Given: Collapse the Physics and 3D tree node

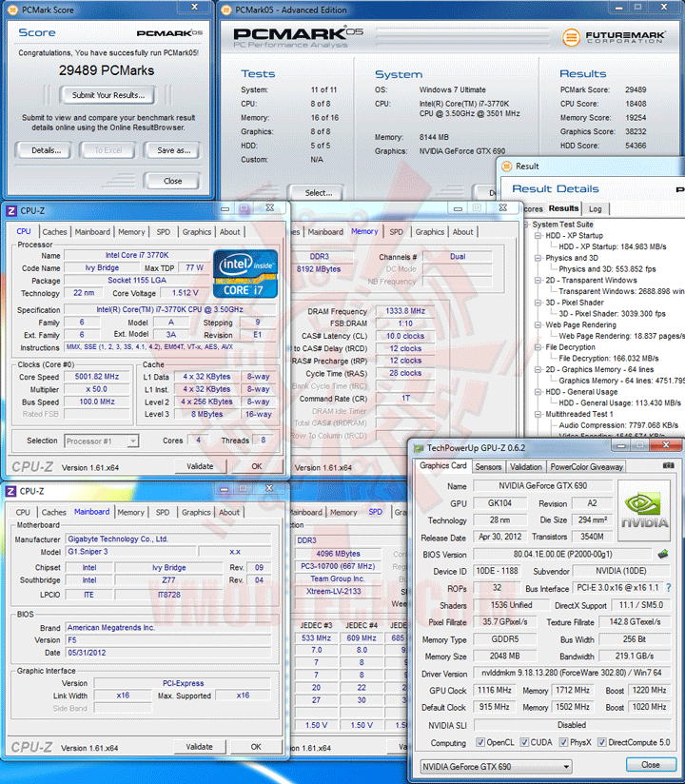Looking at the screenshot, I should click(538, 258).
